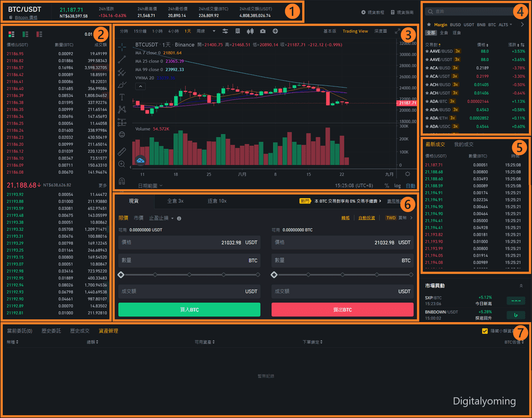Click the green 買入BTC button
532x418 pixels.
coord(189,310)
